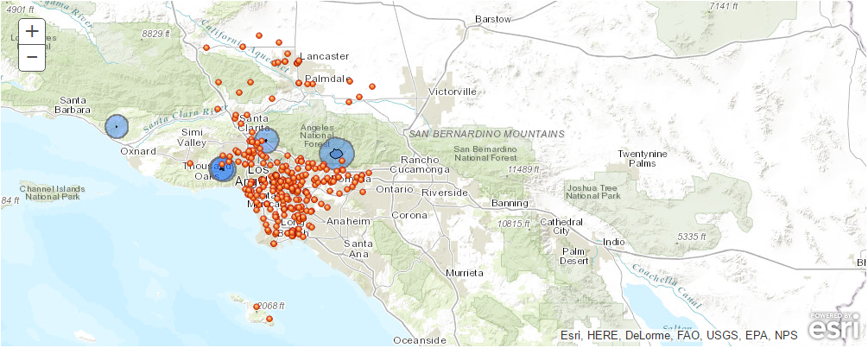
Task: Click the easternmost orange dot beside Palmdale
Action: [371, 86]
